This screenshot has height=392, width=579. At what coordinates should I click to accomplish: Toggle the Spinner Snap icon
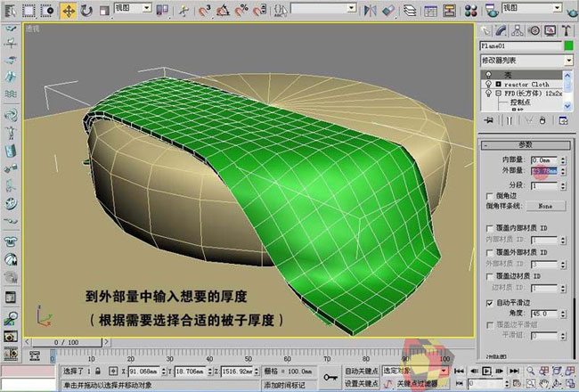tap(260, 11)
